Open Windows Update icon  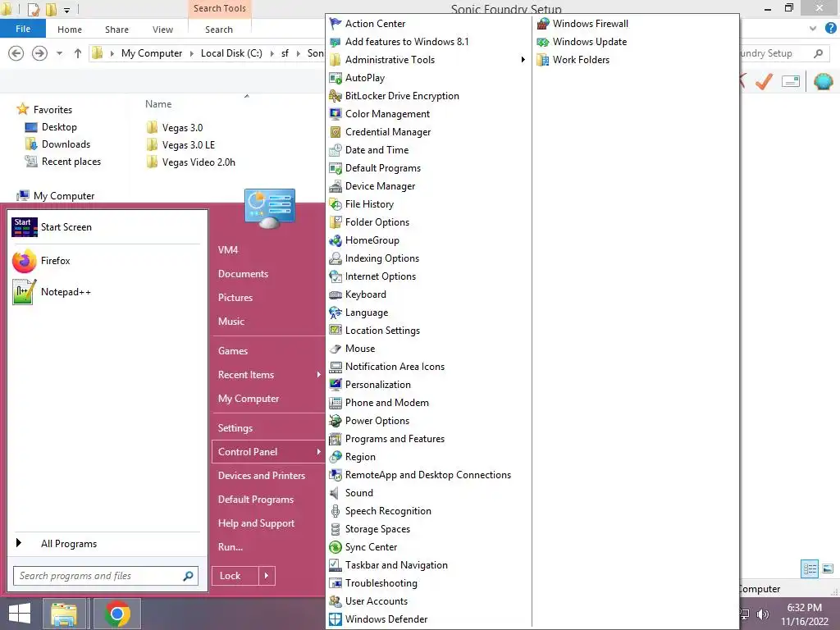pyautogui.click(x=543, y=42)
